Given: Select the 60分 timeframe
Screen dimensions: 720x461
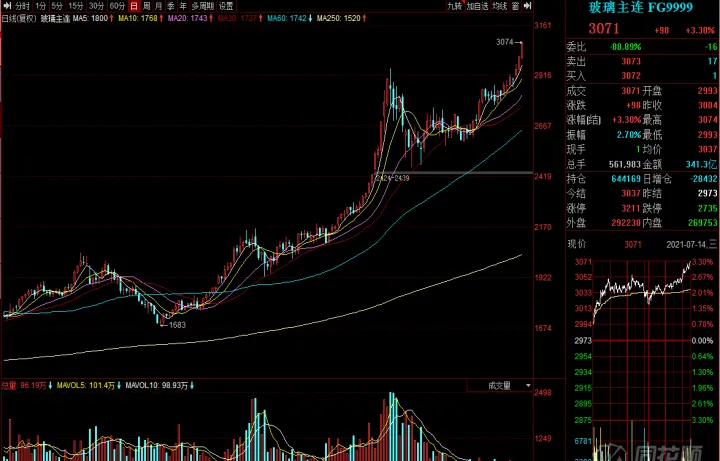Looking at the screenshot, I should coord(116,6).
